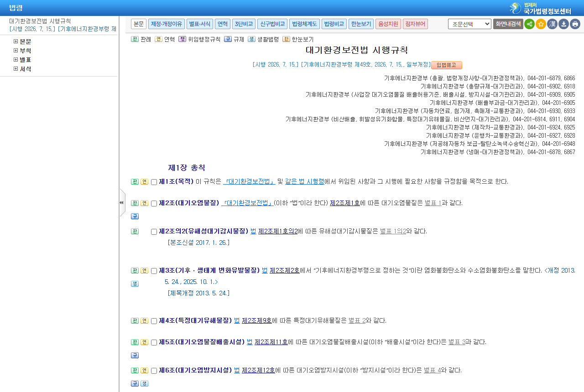This screenshot has height=392, width=584.
Task: Click the 화면내검색 button
Action: tap(508, 24)
